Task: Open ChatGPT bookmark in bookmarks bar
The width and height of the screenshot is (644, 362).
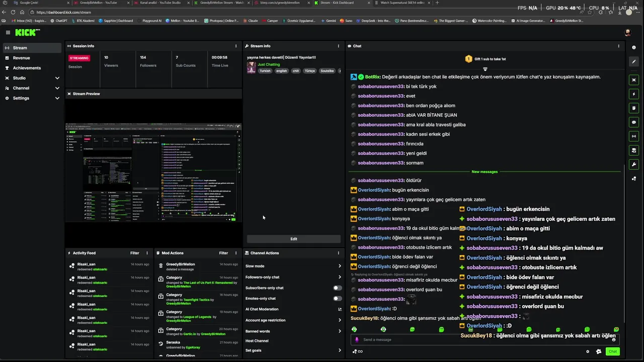Action: (x=59, y=21)
